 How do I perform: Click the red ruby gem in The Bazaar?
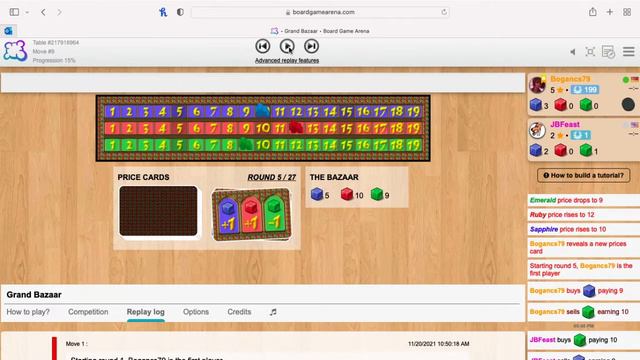point(347,194)
